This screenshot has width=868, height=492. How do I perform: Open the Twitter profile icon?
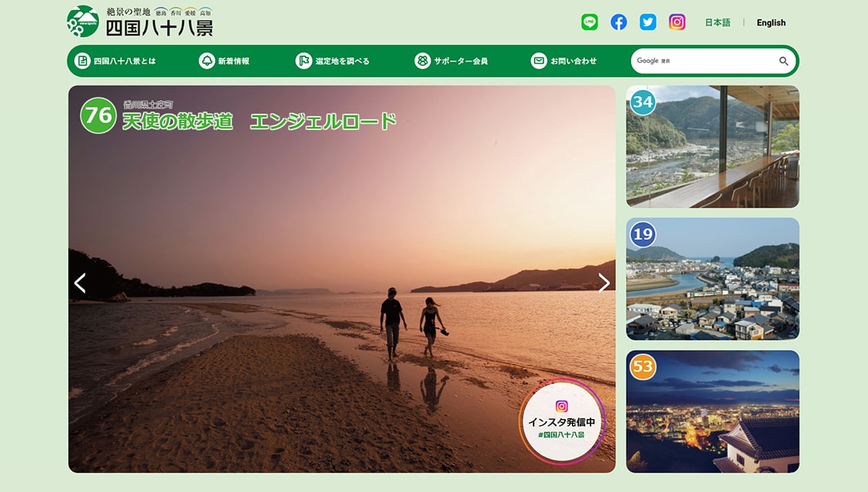pos(648,22)
